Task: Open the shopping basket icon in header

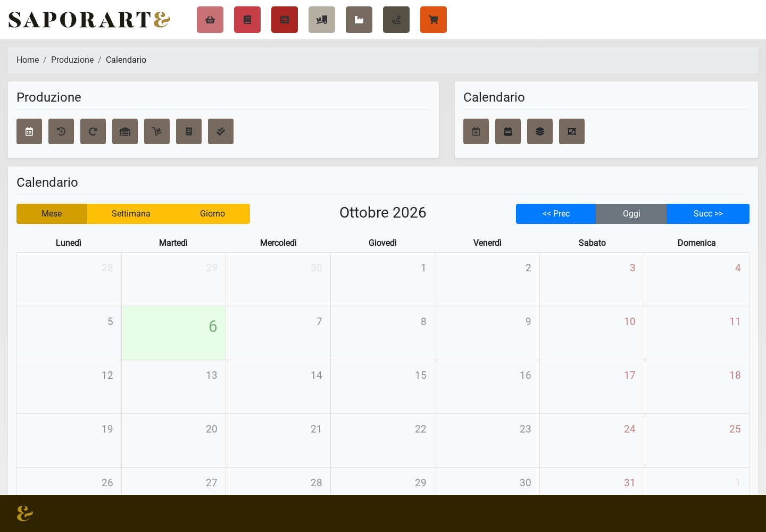Action: pos(210,20)
